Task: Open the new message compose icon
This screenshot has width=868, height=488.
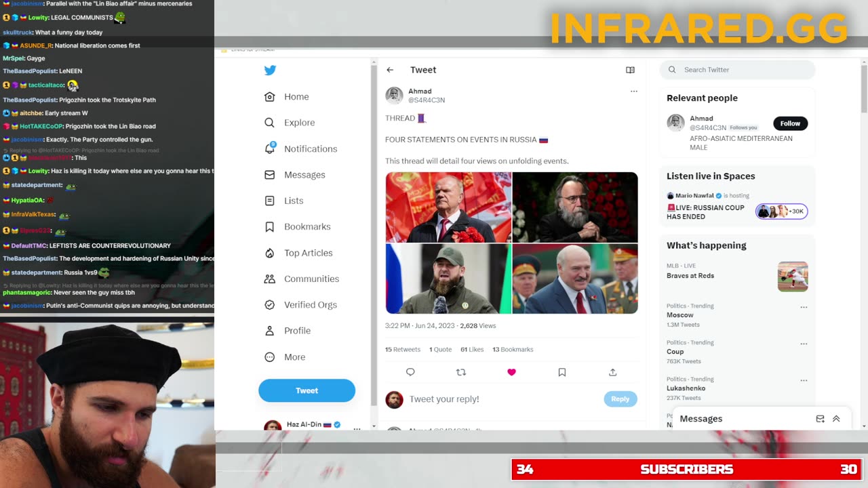Action: click(820, 419)
